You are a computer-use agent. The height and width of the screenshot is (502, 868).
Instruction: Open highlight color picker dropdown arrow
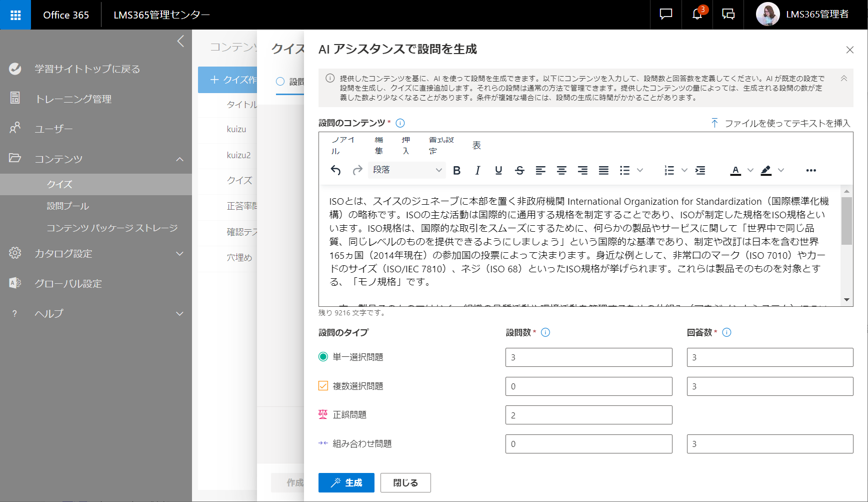click(x=781, y=170)
